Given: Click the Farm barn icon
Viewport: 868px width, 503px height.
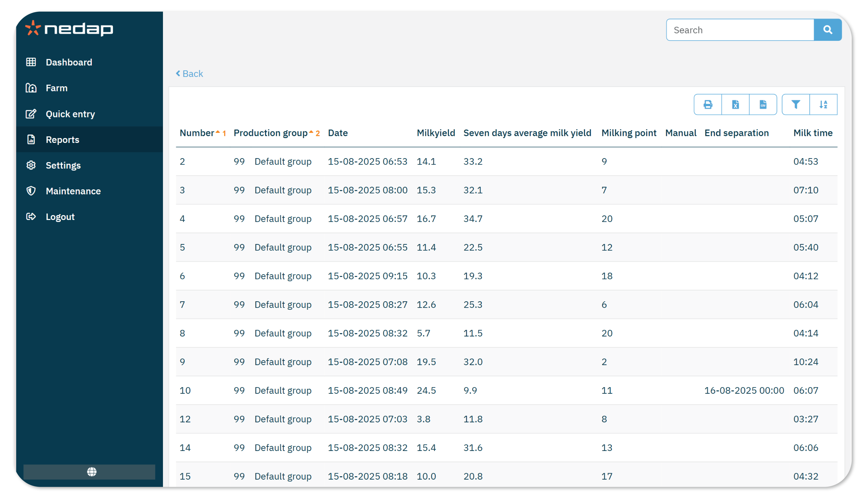Looking at the screenshot, I should click(x=31, y=88).
